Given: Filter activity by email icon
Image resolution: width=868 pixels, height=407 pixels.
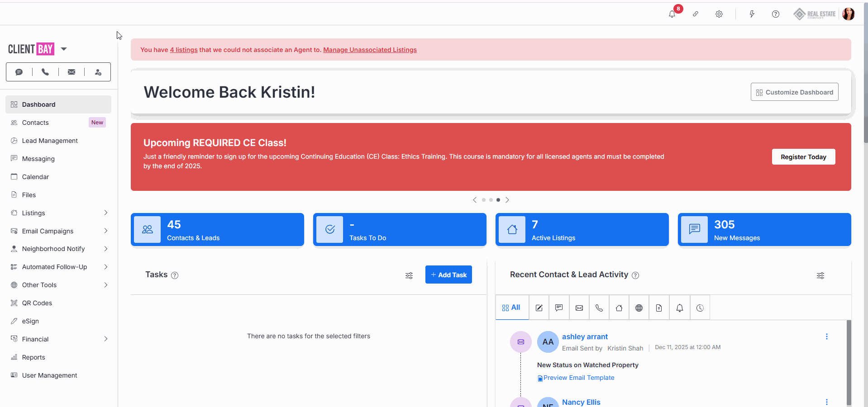Looking at the screenshot, I should click(579, 308).
